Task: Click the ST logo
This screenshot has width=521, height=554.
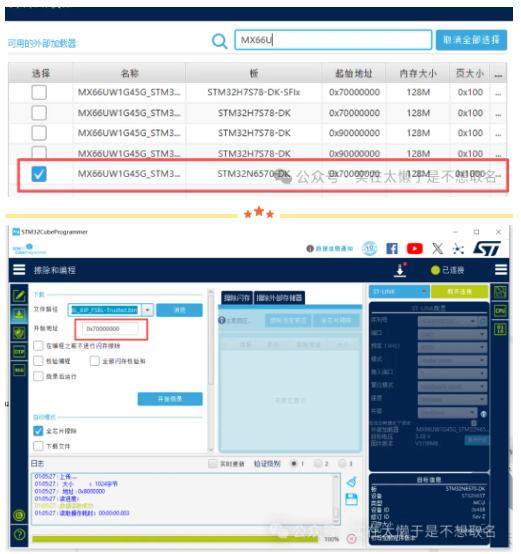Action: pyautogui.click(x=487, y=249)
